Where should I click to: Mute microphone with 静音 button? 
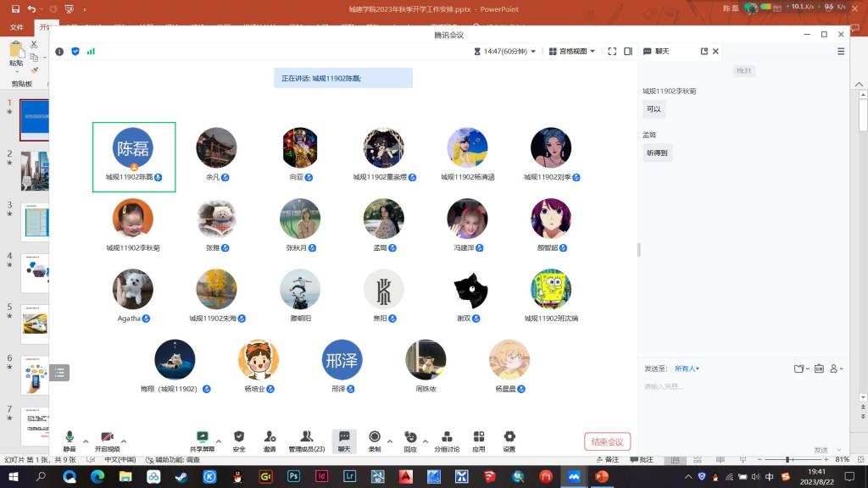click(x=70, y=440)
